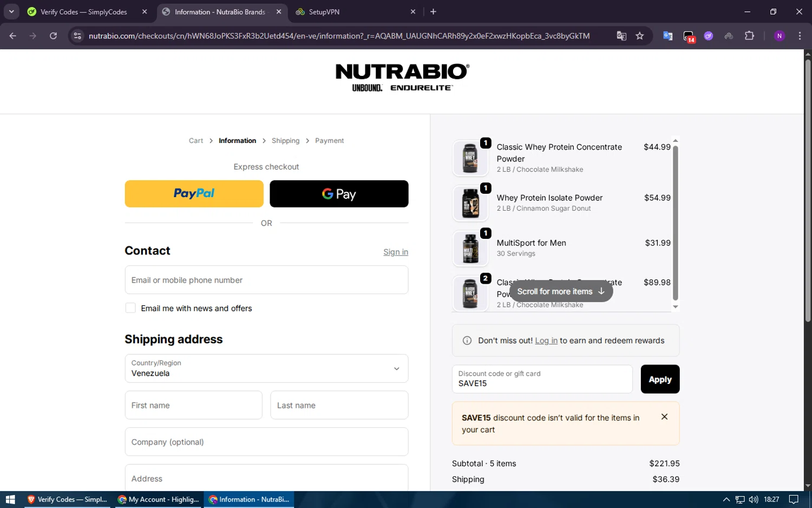This screenshot has width=812, height=508.
Task: Check Email me with news and offers
Action: 130,308
